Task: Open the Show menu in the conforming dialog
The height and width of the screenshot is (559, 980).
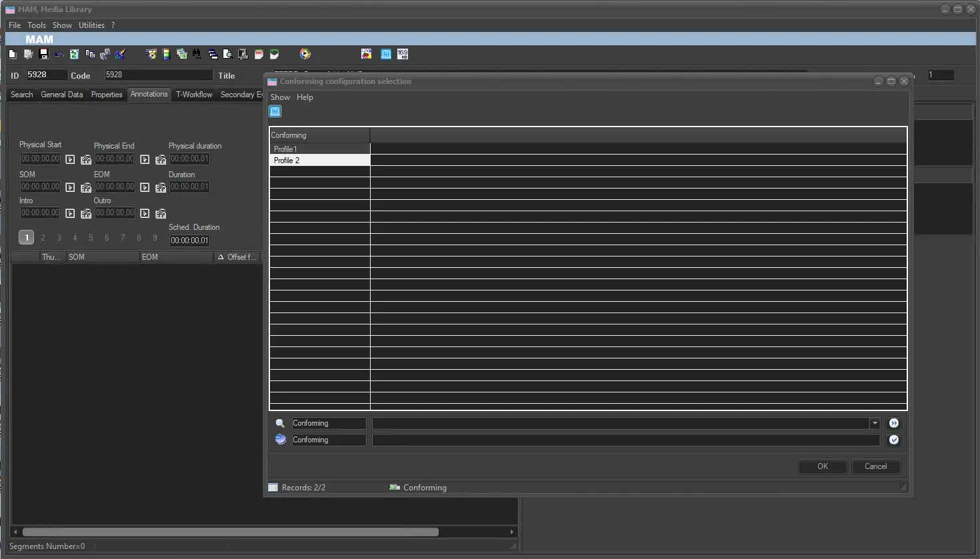Action: (x=280, y=97)
